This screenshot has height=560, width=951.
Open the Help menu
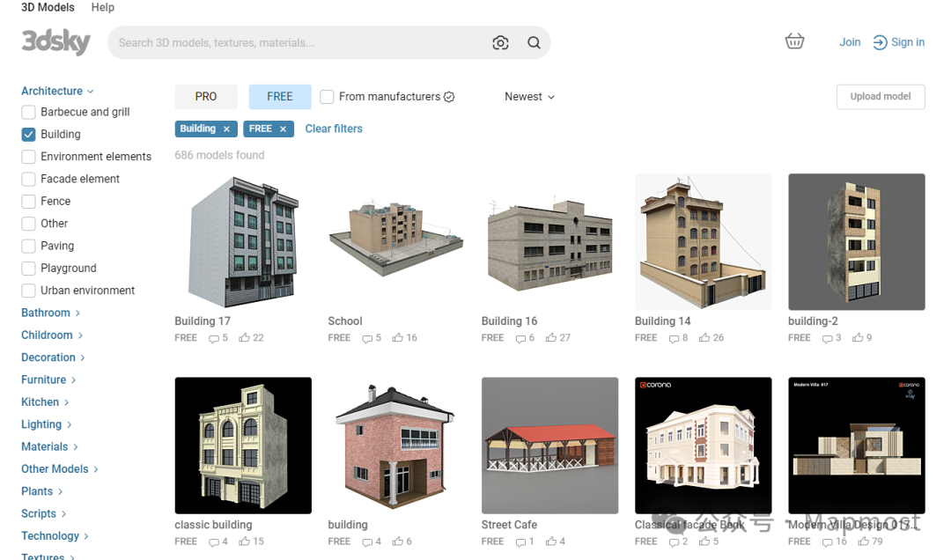[x=102, y=7]
